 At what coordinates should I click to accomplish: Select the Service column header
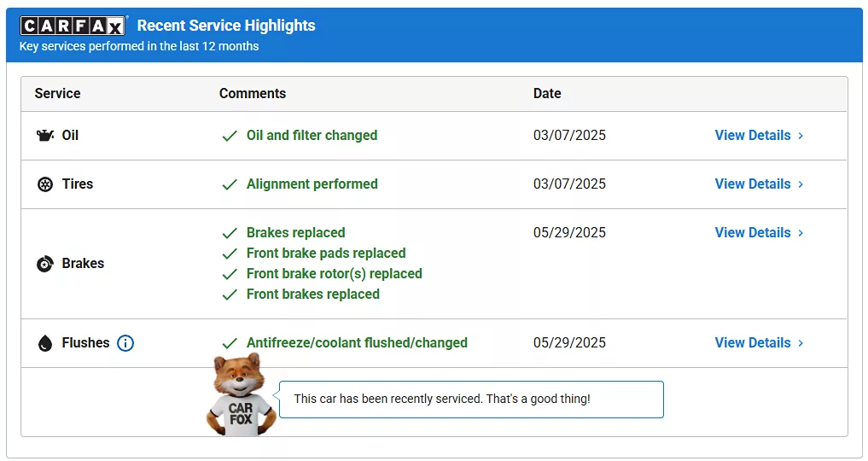point(57,94)
